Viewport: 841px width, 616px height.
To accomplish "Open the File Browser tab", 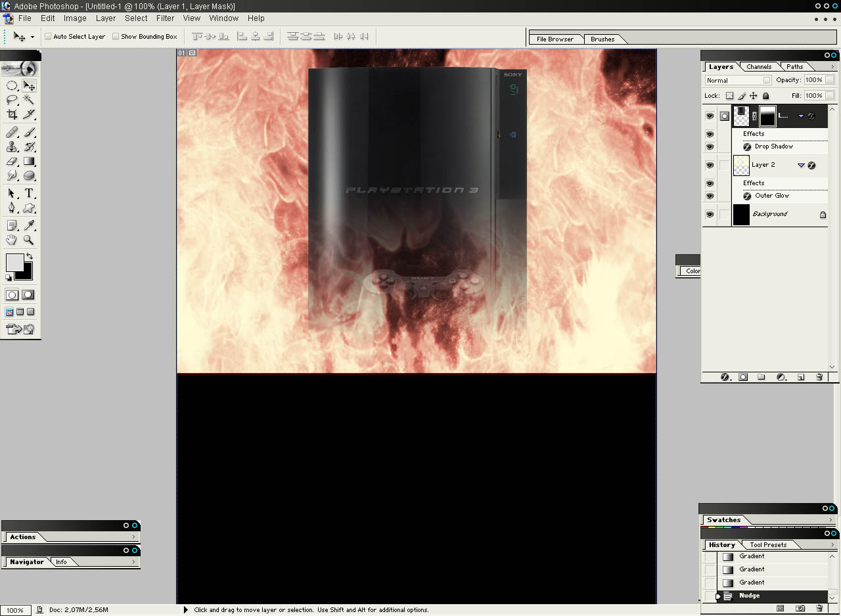I will pos(555,39).
